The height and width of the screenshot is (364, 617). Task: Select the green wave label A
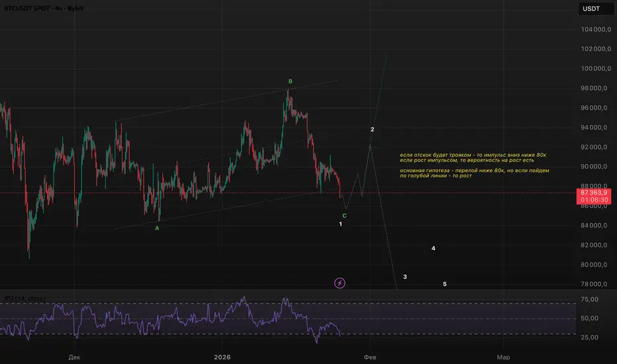(x=157, y=228)
